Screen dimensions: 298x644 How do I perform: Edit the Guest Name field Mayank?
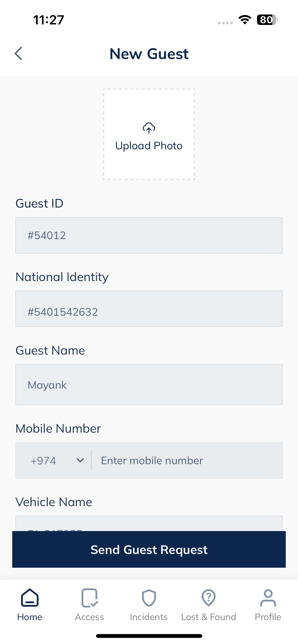149,385
